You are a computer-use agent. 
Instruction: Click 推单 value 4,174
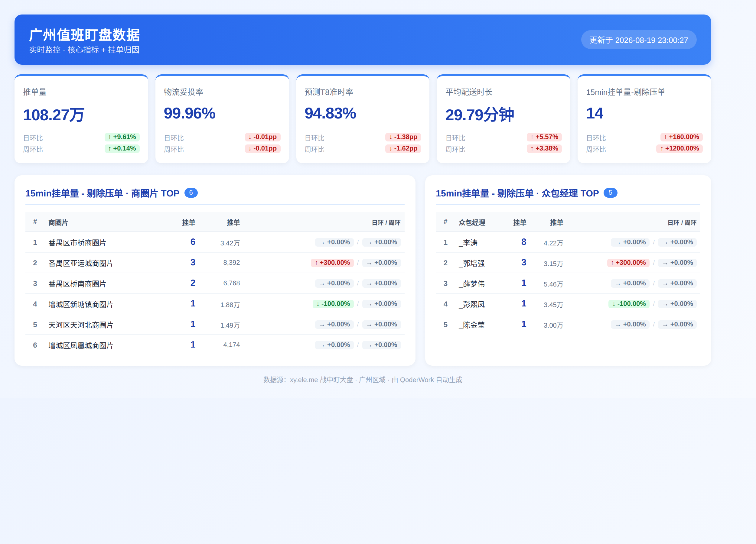pos(231,345)
